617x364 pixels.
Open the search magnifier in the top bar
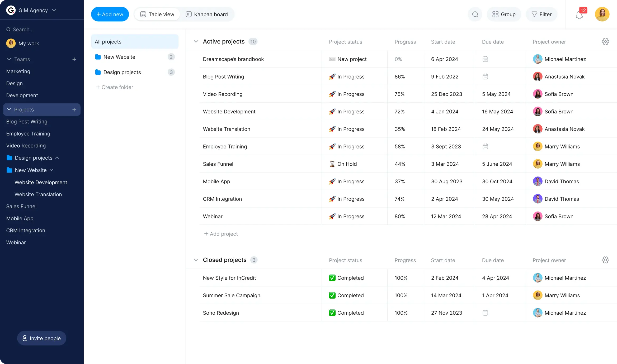(475, 14)
